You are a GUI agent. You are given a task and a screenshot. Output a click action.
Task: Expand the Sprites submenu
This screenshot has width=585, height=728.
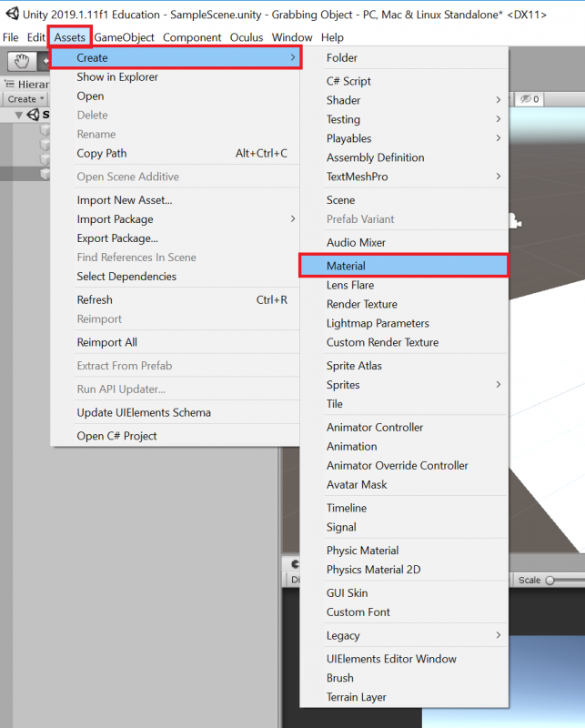point(404,385)
